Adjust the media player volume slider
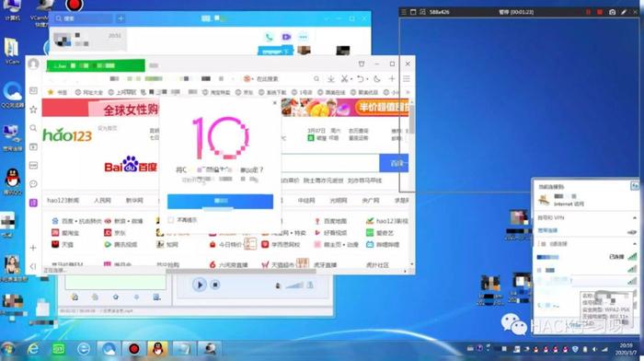644x361 pixels. (x=294, y=285)
